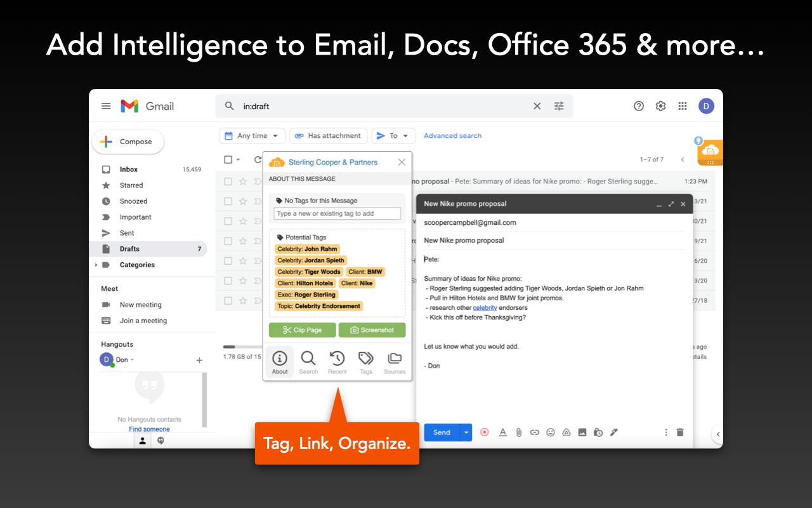The height and width of the screenshot is (508, 812).
Task: Select the first draft row checkbox
Action: 228,182
